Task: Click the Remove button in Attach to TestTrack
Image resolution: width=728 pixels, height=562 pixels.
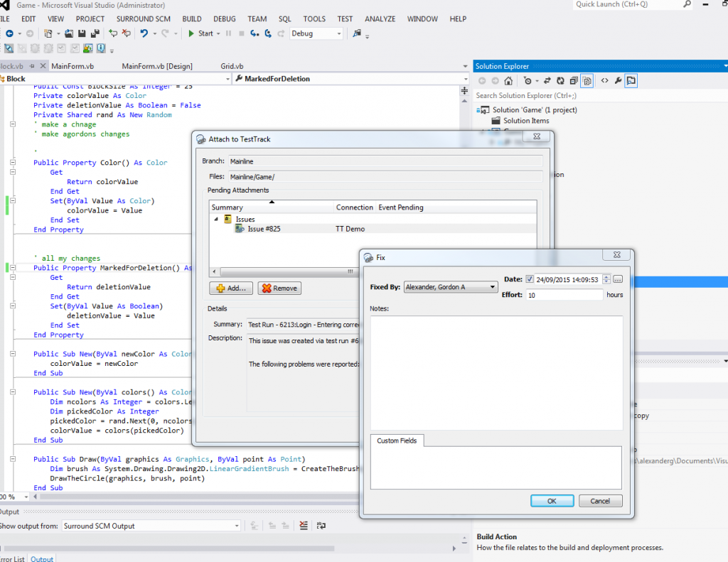Action: pos(279,288)
